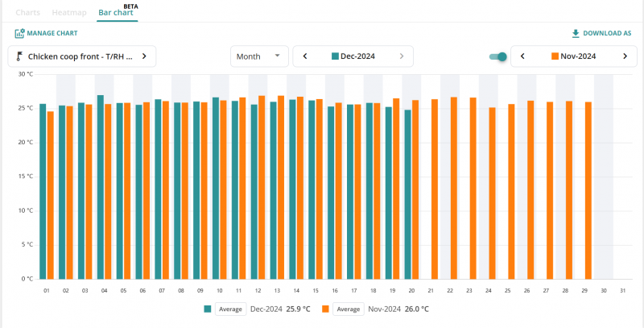Screen dimensions: 644x328
Task: Open Average selector for Nov-2024
Action: coord(348,309)
